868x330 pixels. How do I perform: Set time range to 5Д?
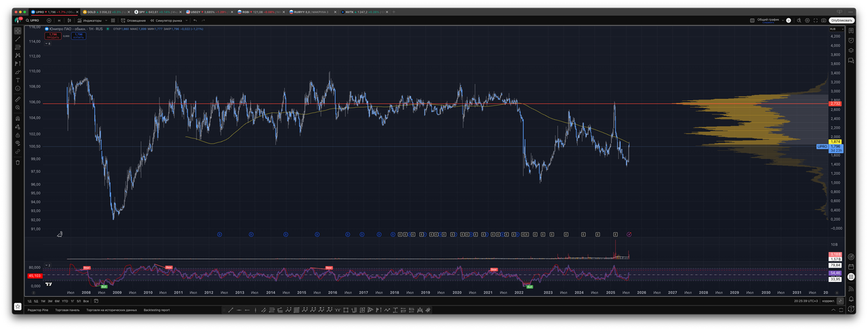(35, 300)
